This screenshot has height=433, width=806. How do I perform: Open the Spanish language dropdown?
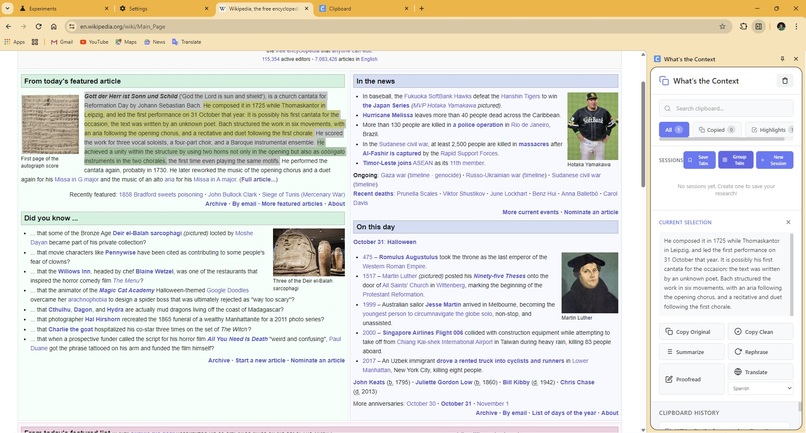click(x=760, y=388)
